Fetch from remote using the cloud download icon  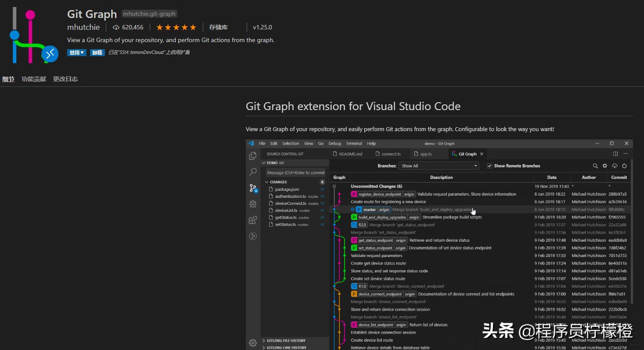click(615, 166)
